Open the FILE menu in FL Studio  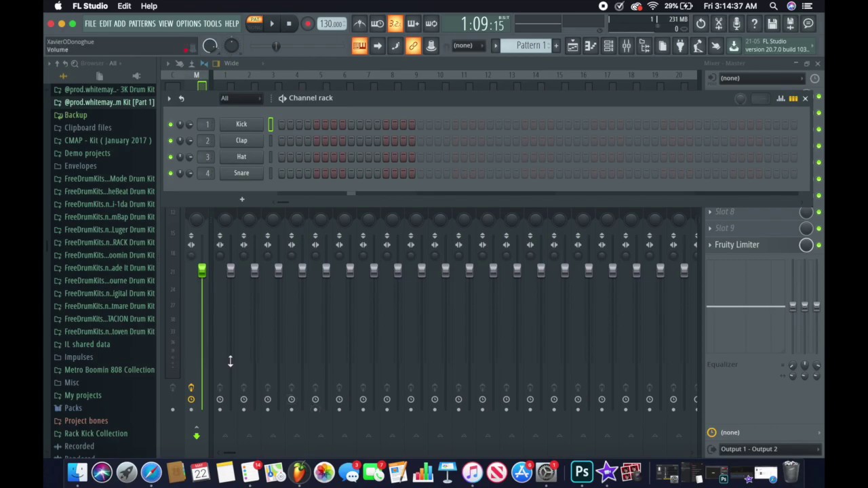pos(90,24)
